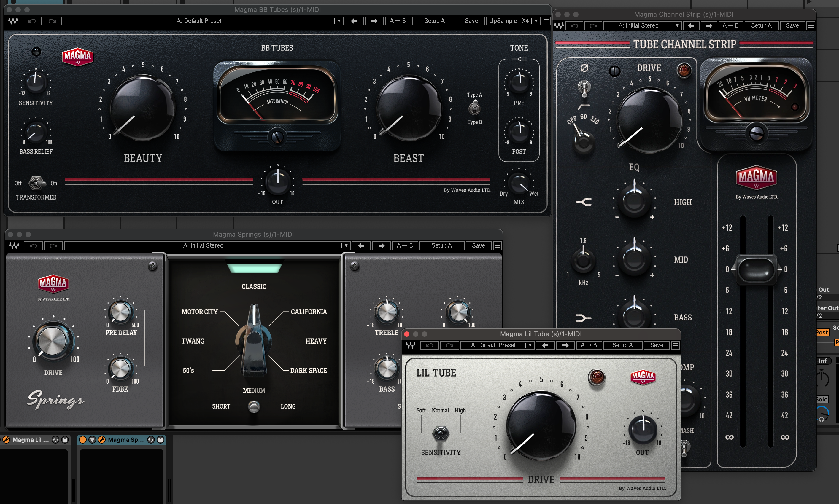This screenshot has width=839, height=504.
Task: Load next preset in Magma BB Tubes
Action: click(x=374, y=21)
